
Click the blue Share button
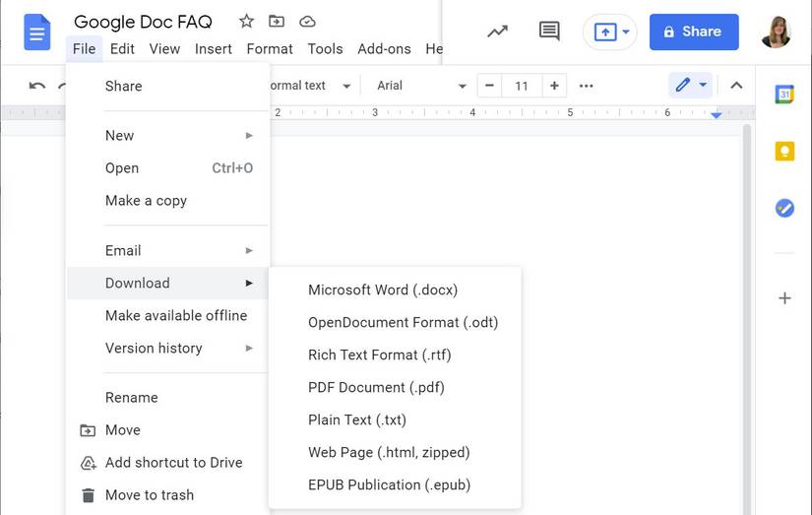coord(694,32)
